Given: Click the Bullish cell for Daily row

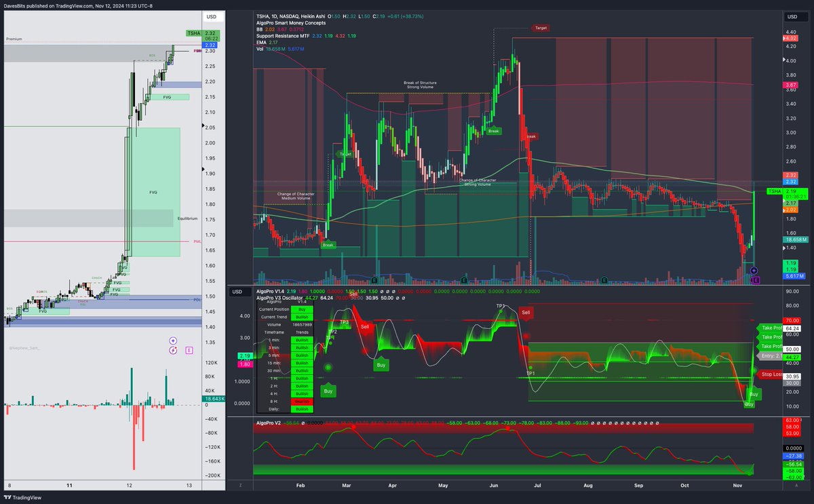Looking at the screenshot, I should 301,409.
